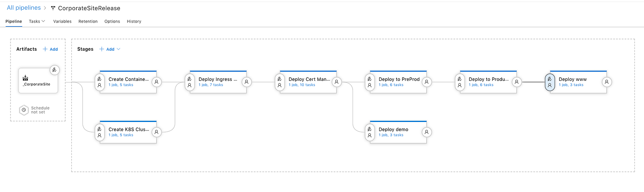Open the Retention tab
Image resolution: width=644 pixels, height=192 pixels.
click(x=88, y=21)
